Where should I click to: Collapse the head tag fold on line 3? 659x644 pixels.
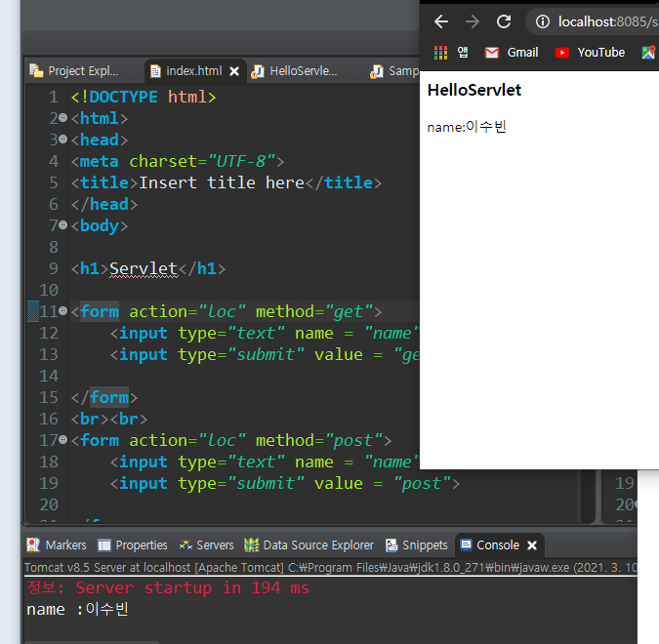point(62,140)
